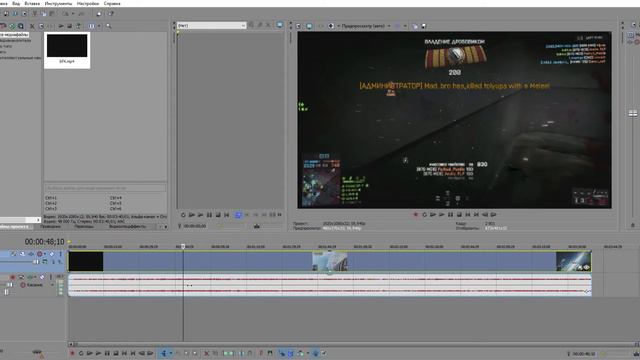
Task: Toggle lock envelopes to events
Action: (316, 353)
